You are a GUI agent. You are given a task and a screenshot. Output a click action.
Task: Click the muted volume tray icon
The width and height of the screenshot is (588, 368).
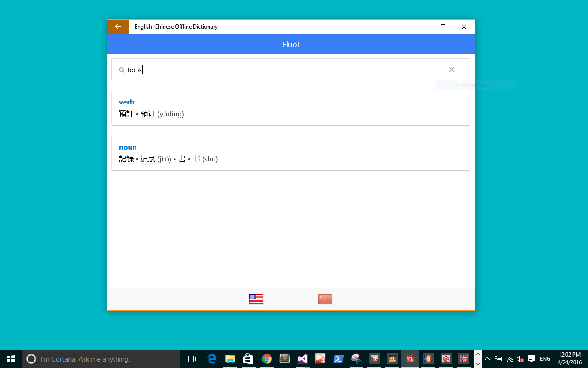pyautogui.click(x=520, y=359)
